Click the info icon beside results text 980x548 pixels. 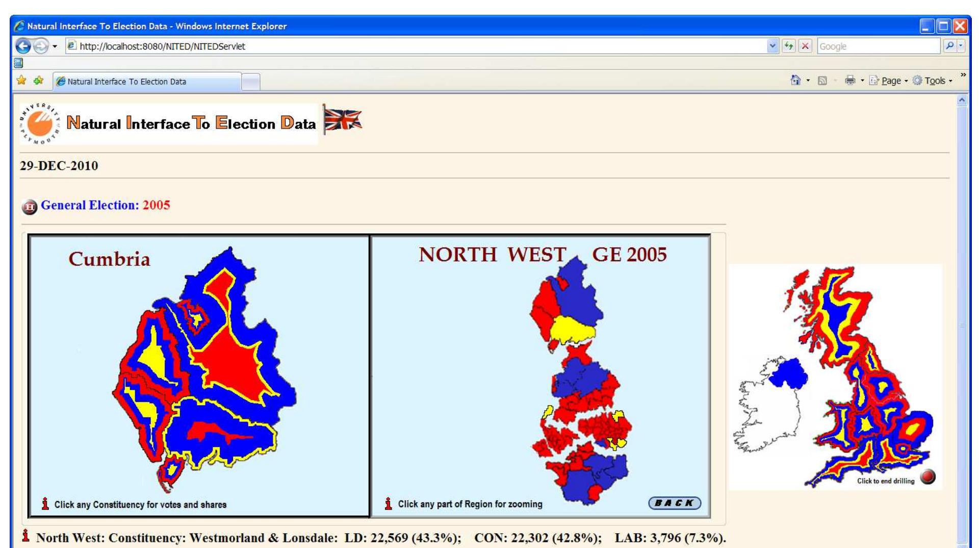[25, 536]
